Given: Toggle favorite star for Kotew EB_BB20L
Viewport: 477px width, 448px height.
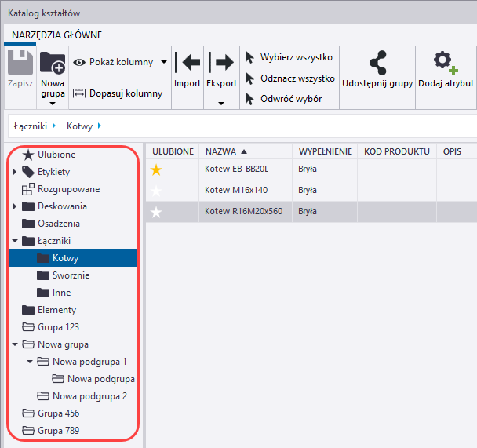Looking at the screenshot, I should click(157, 169).
